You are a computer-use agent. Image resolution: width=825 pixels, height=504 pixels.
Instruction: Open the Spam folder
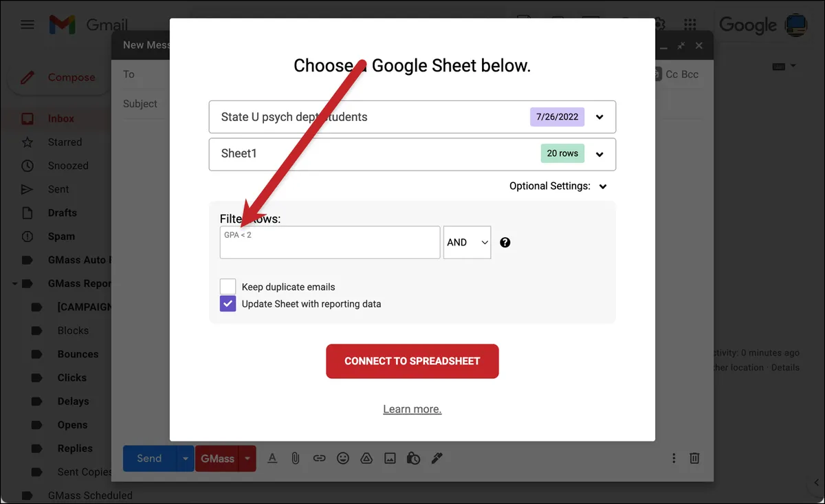click(61, 237)
